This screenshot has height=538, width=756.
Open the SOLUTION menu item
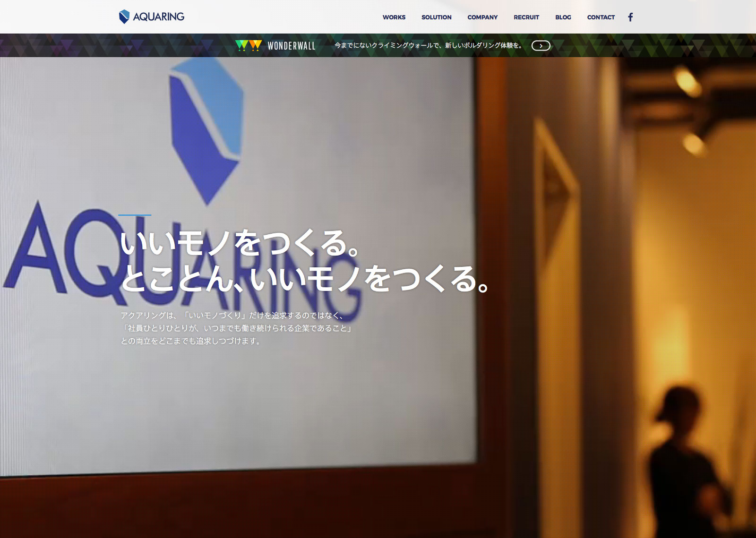coord(437,17)
